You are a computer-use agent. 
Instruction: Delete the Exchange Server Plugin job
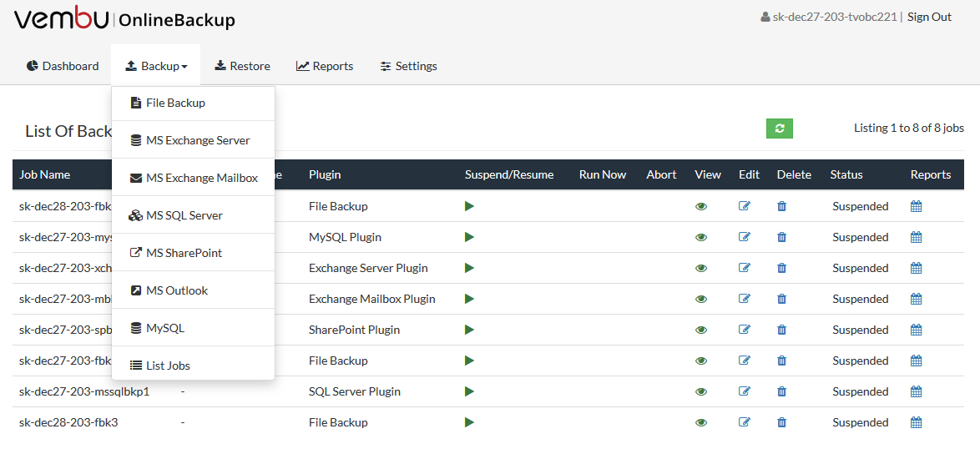[x=781, y=268]
